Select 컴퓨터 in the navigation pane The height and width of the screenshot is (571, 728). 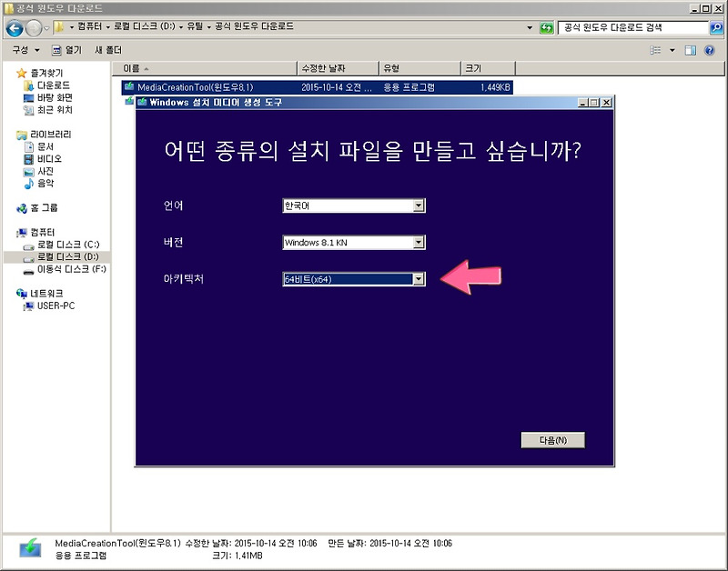pos(42,233)
